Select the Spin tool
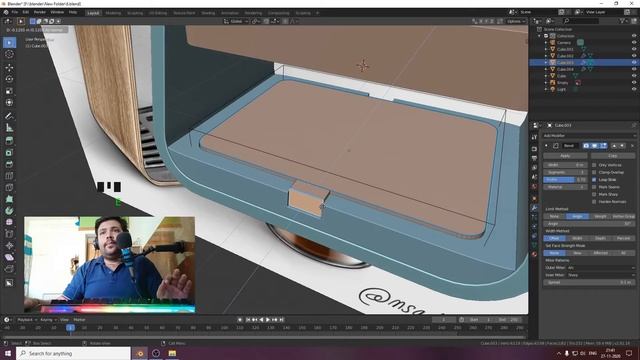 click(9, 211)
